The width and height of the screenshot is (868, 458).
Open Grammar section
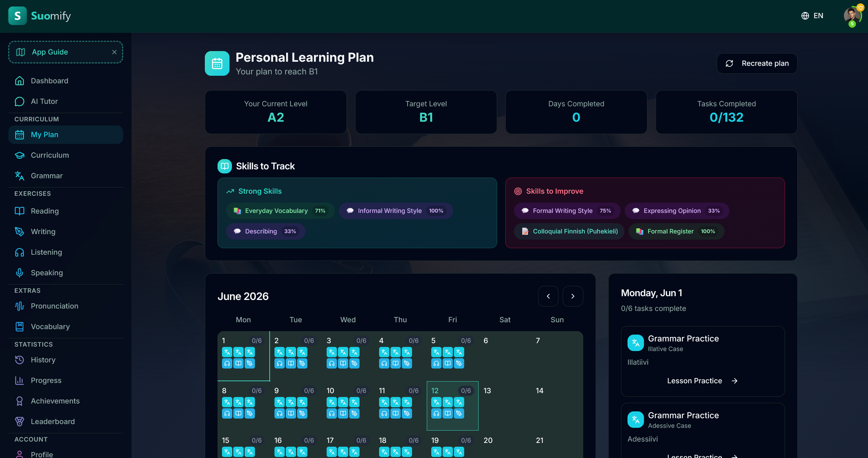point(66,176)
